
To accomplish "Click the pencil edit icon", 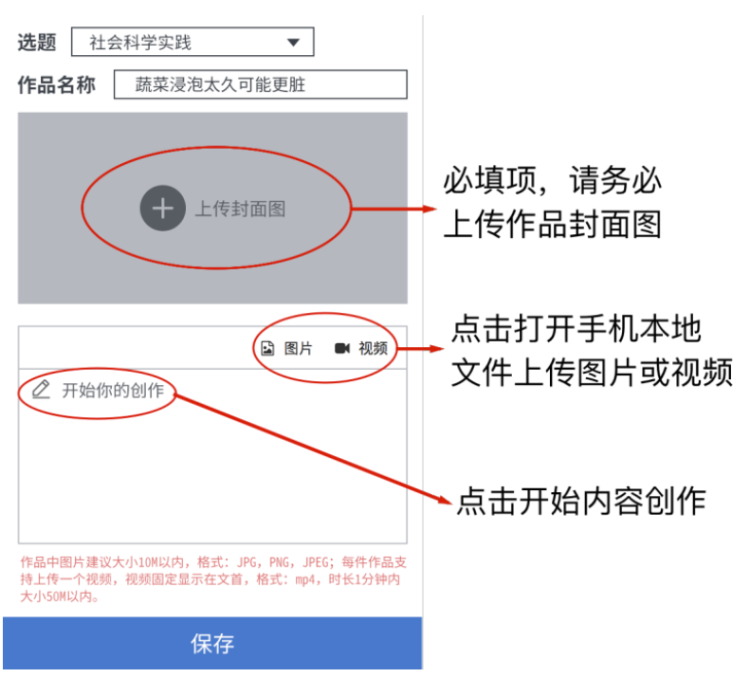I will pyautogui.click(x=41, y=389).
